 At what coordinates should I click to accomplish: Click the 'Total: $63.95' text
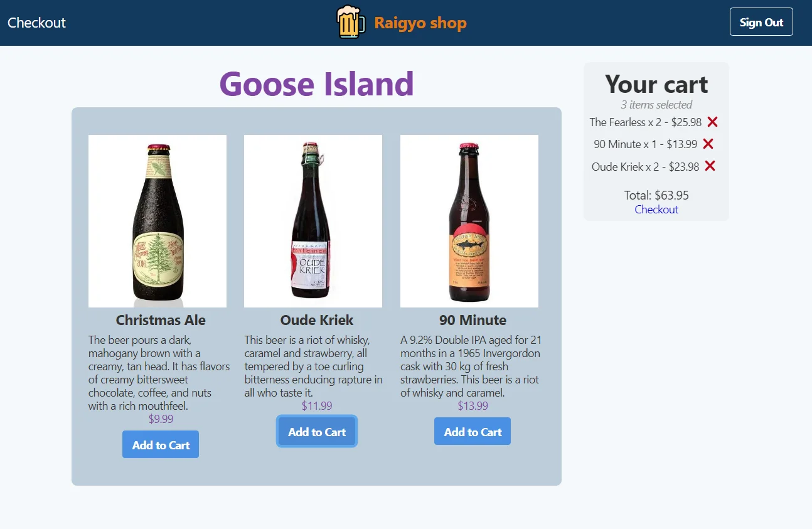click(656, 195)
